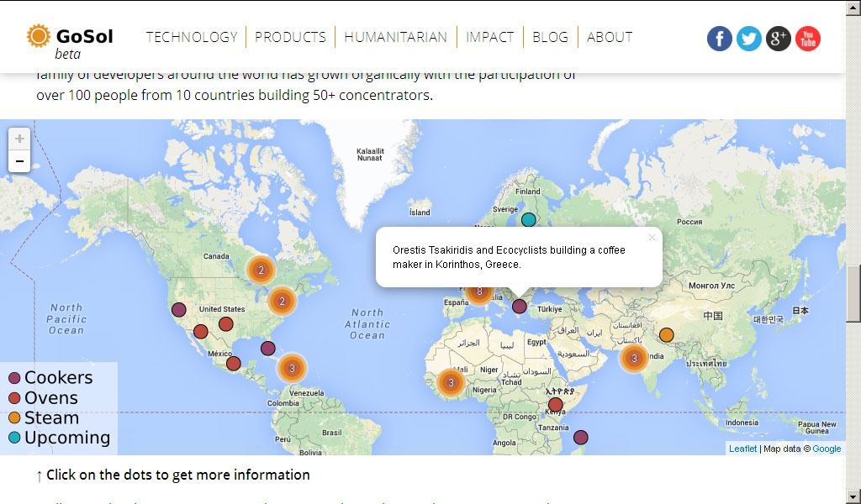This screenshot has height=504, width=861.
Task: Expand the cluster of 8 in Spain
Action: [x=478, y=293]
